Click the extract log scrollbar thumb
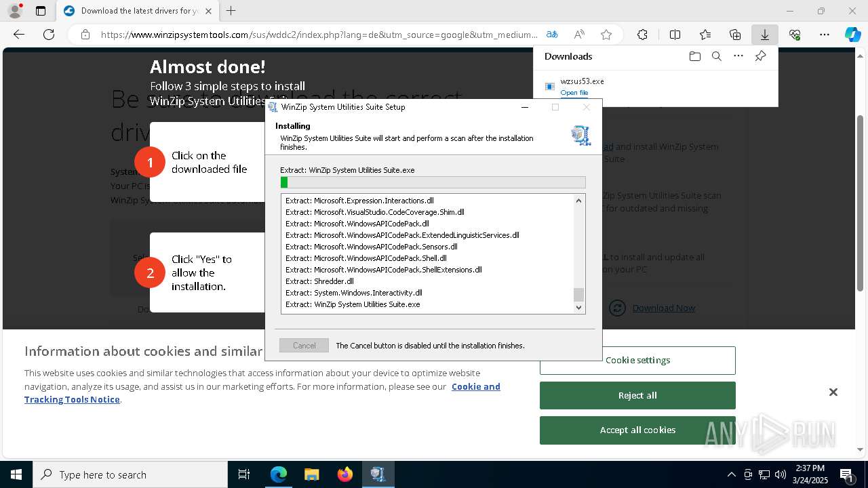This screenshot has width=868, height=488. [x=578, y=295]
